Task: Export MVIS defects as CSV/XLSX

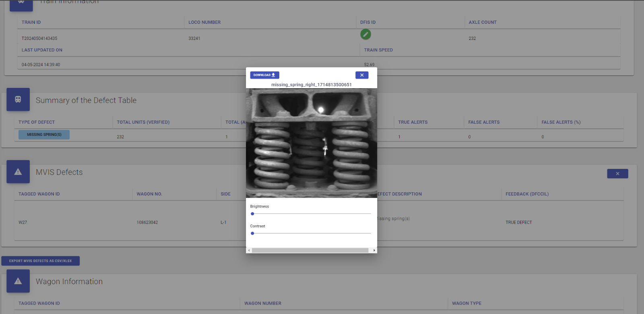Action: [40, 261]
